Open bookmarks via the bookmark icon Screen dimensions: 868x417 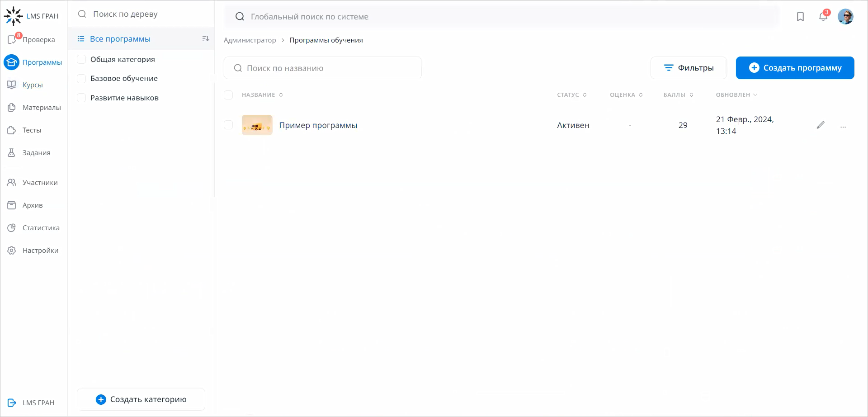(800, 16)
